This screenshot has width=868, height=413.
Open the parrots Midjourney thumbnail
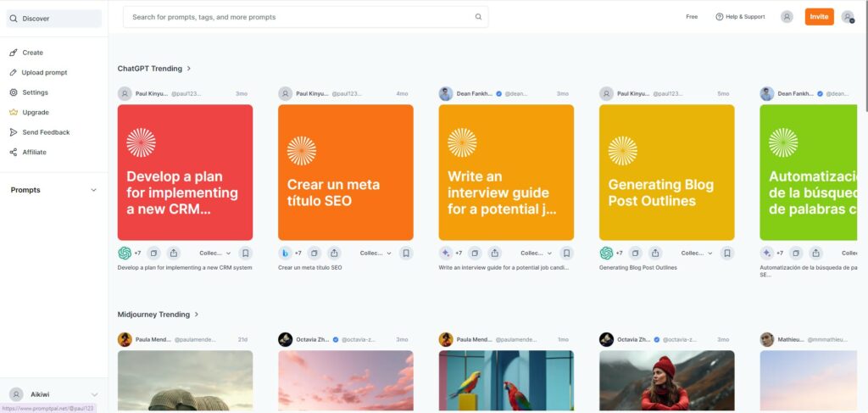pos(506,380)
